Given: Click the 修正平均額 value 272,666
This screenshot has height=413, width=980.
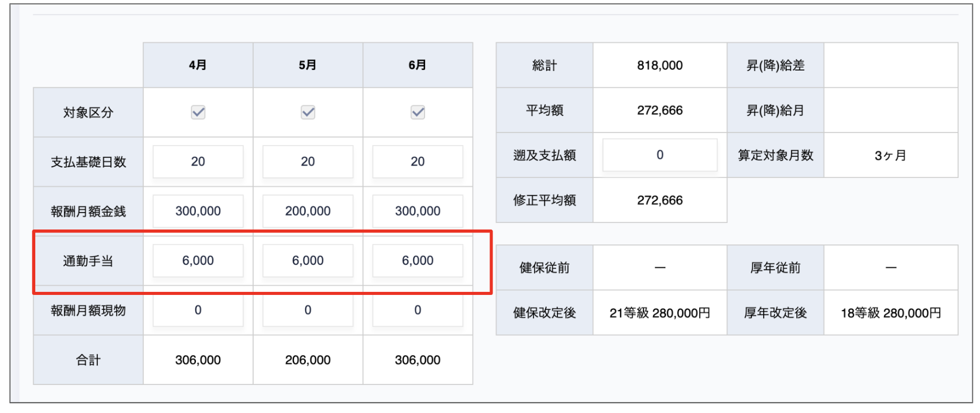Looking at the screenshot, I should pyautogui.click(x=660, y=200).
